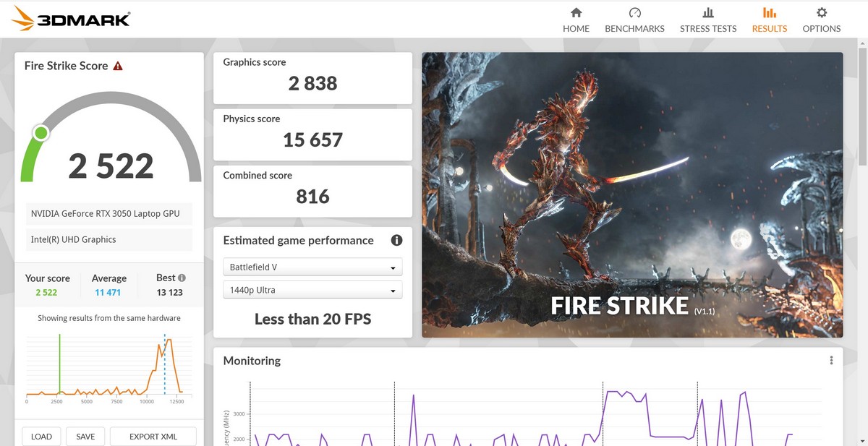Click the Average score value 11 471
This screenshot has width=868, height=446.
[x=108, y=293]
